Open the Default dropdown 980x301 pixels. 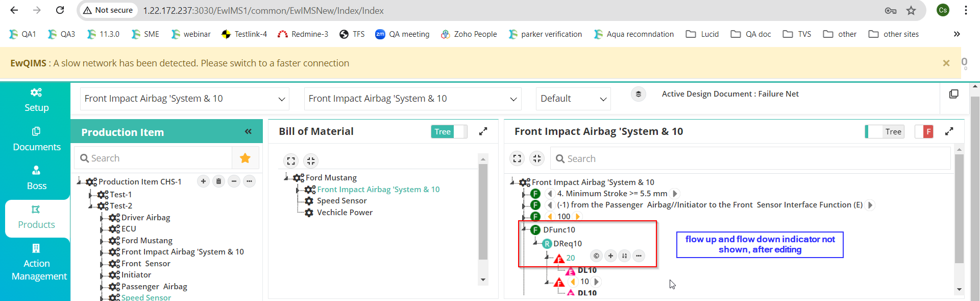click(x=574, y=99)
